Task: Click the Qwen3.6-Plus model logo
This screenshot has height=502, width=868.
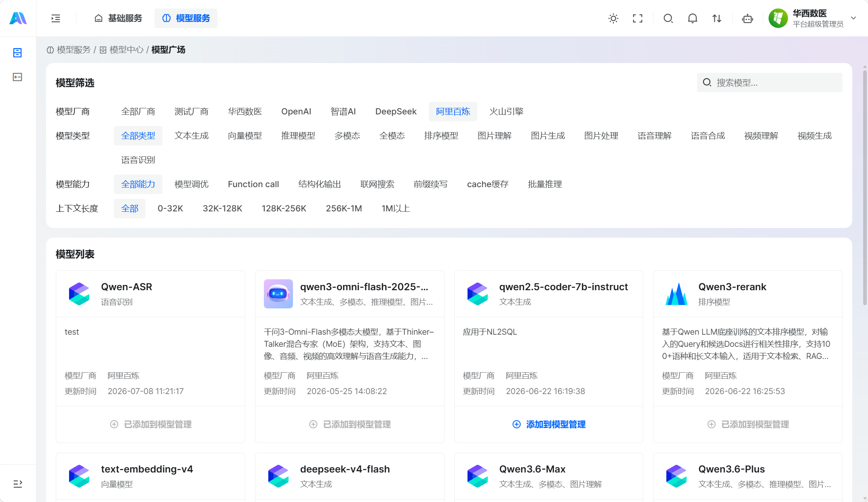Action: [676, 476]
